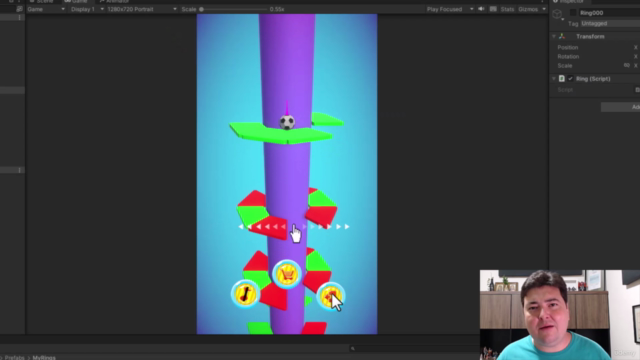640x360 pixels.
Task: Click the Rotation label in Transform
Action: pyautogui.click(x=568, y=56)
